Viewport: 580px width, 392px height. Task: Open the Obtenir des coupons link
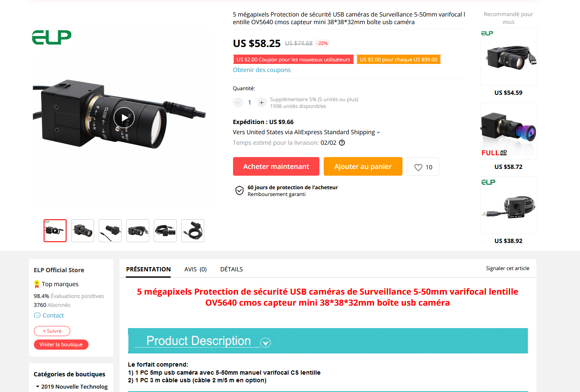261,70
